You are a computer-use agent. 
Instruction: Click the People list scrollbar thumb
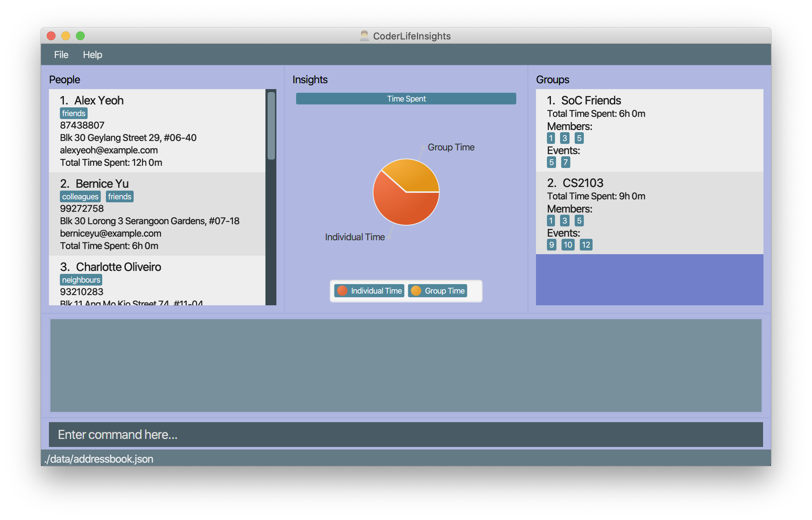(x=271, y=126)
